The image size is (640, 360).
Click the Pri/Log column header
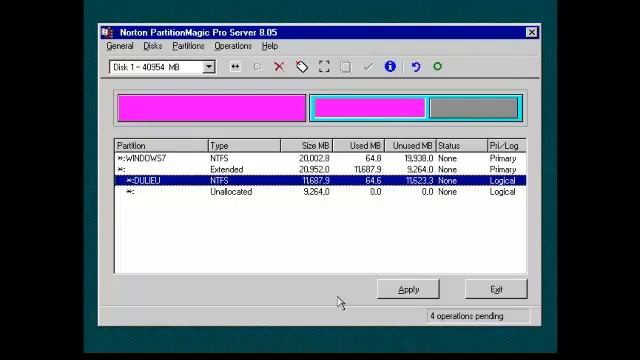pyautogui.click(x=507, y=146)
